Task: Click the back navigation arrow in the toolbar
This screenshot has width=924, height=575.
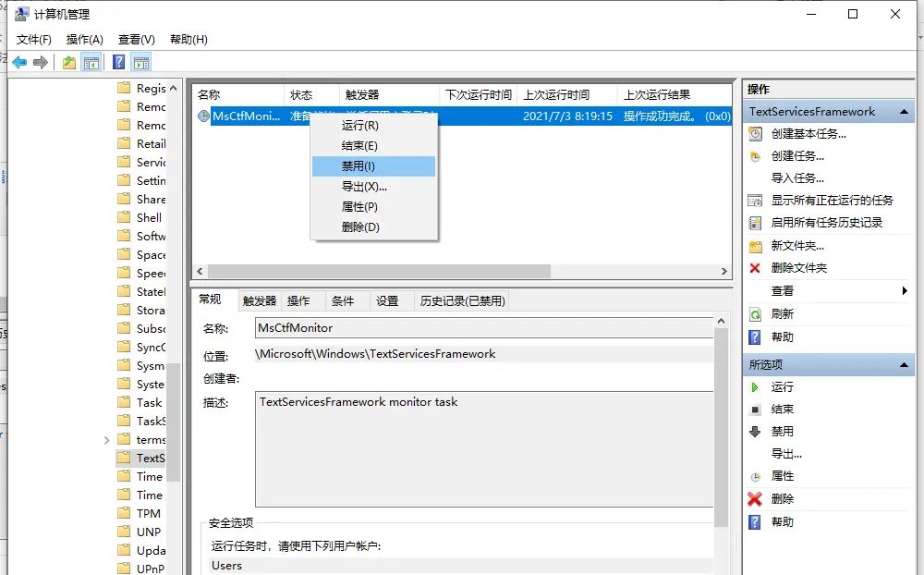Action: tap(20, 62)
